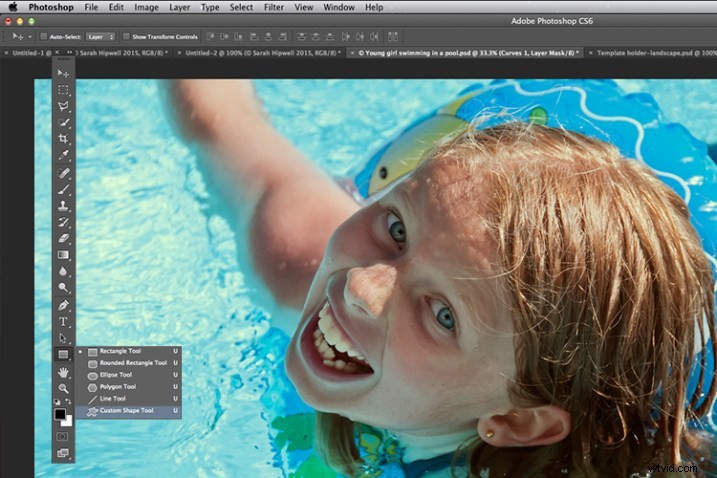Open the Auto-Select Layer dropdown

pyautogui.click(x=101, y=37)
